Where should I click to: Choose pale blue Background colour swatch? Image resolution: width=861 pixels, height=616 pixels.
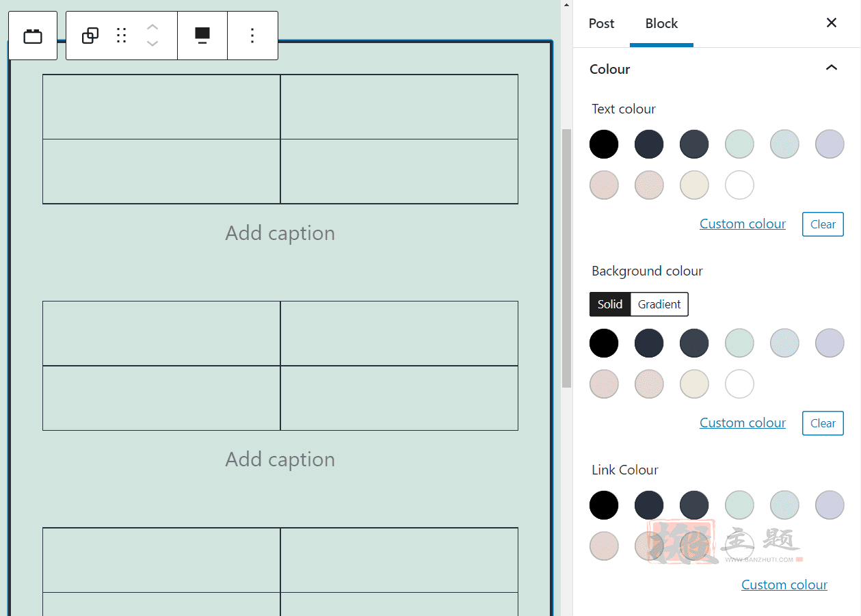pyautogui.click(x=784, y=343)
